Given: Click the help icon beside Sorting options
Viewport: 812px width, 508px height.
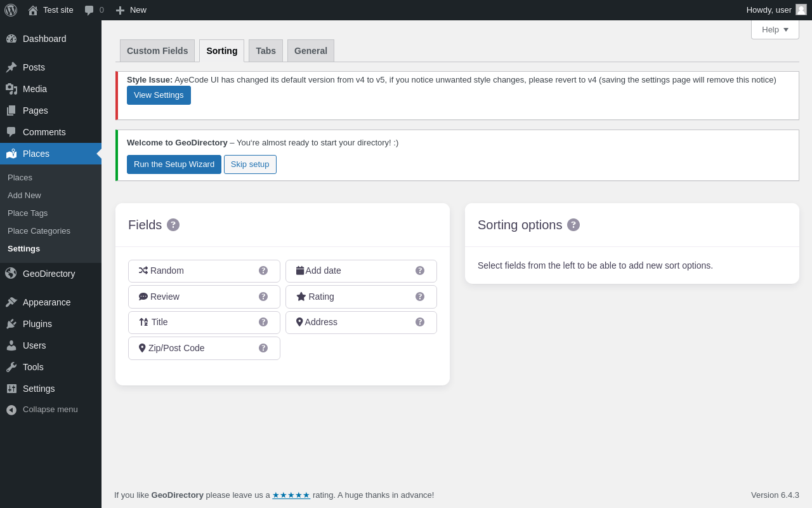Looking at the screenshot, I should tap(573, 225).
